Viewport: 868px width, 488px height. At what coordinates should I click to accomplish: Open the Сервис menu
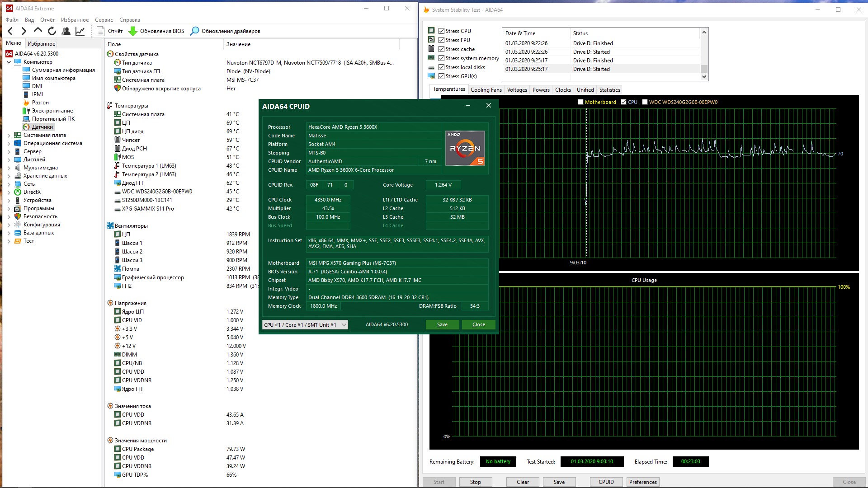104,20
